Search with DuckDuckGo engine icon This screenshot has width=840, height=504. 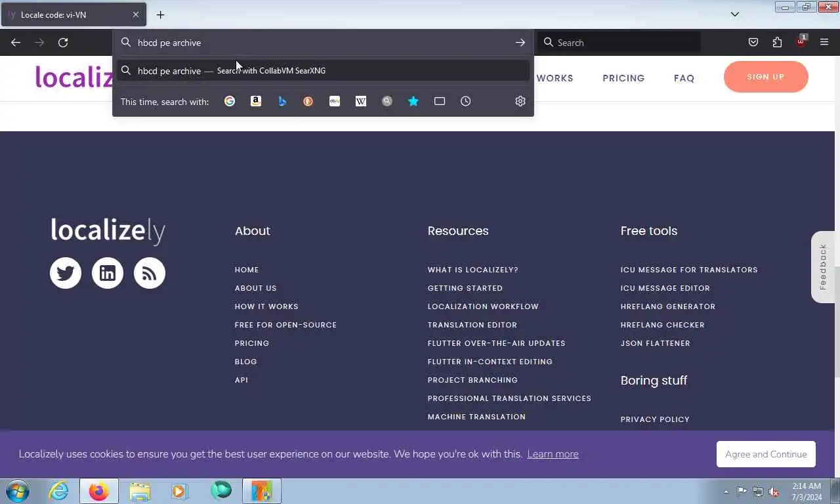(308, 101)
